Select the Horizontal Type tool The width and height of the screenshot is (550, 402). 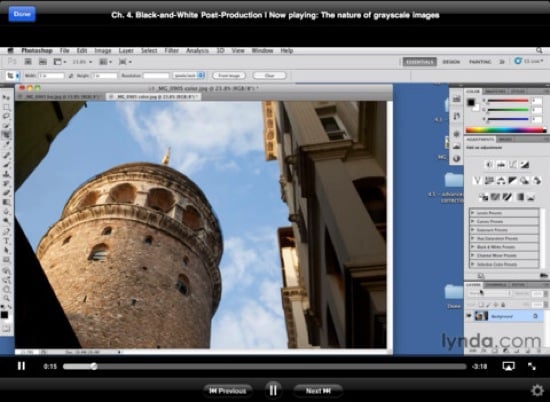(x=6, y=241)
